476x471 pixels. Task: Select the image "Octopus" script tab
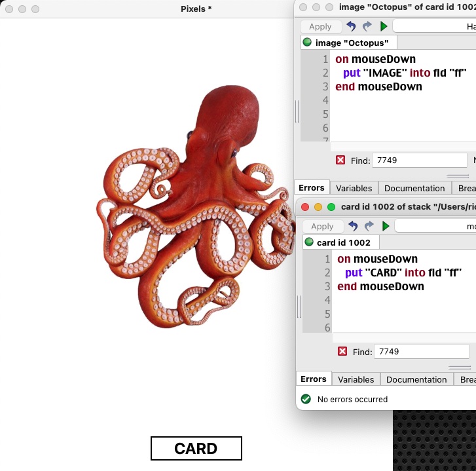[x=349, y=43]
